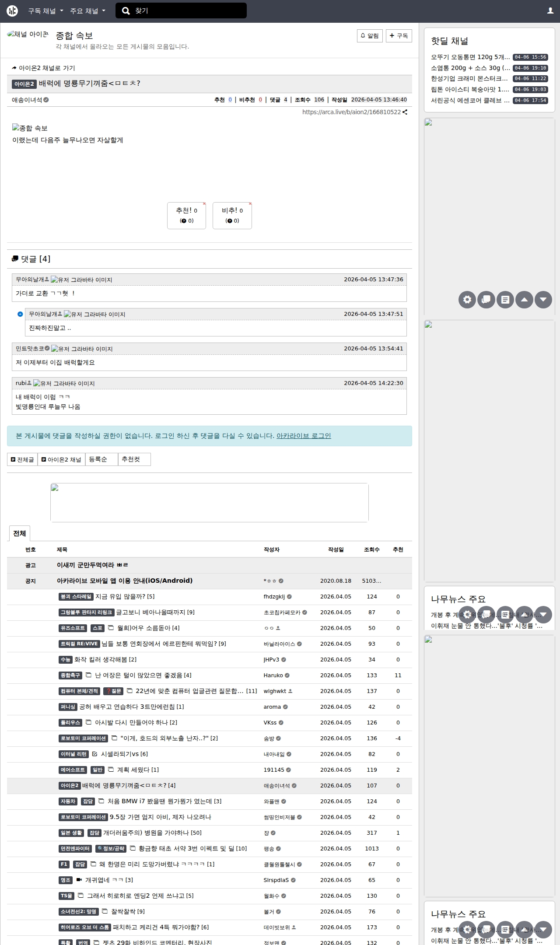
Task: Click the image icon before 황금향 태초 서약
Action: pos(133,848)
